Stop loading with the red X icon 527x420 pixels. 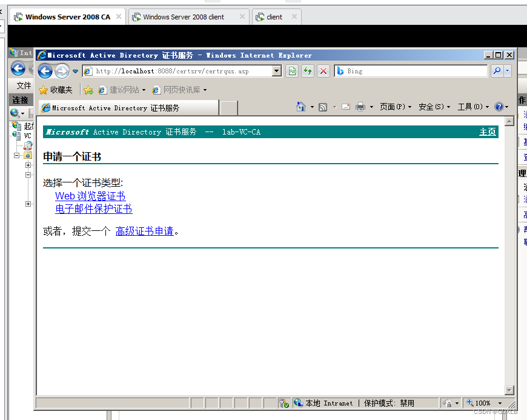click(323, 71)
